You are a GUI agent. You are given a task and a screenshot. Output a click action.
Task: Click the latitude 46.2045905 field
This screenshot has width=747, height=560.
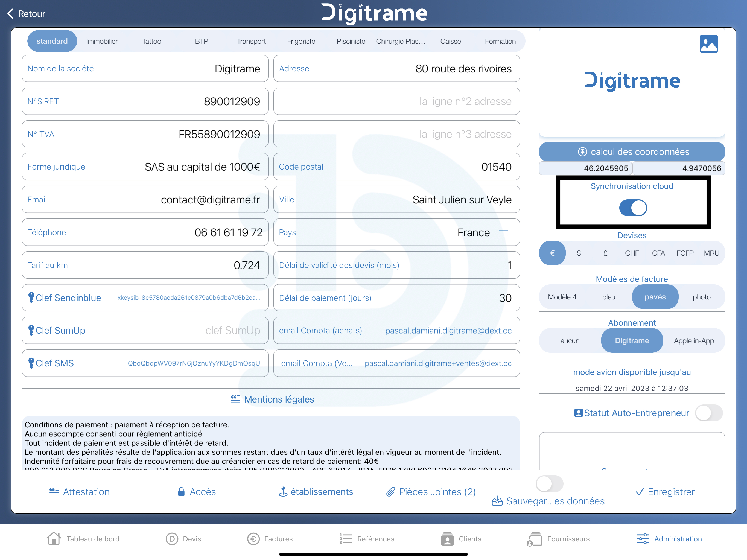585,168
